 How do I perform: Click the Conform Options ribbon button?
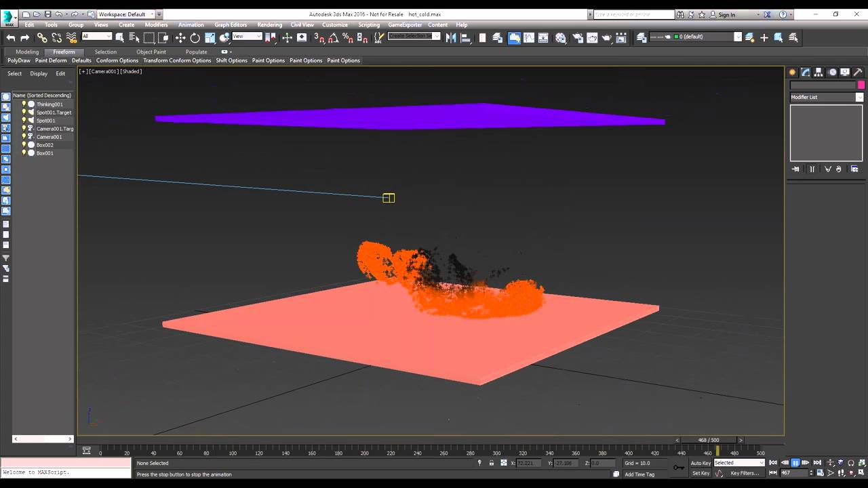click(x=117, y=60)
